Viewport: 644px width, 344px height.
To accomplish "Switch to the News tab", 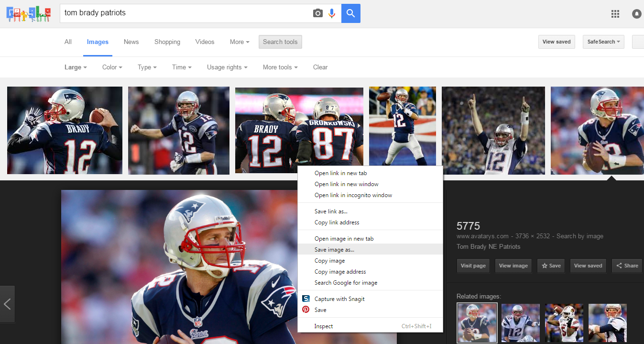I will point(131,42).
